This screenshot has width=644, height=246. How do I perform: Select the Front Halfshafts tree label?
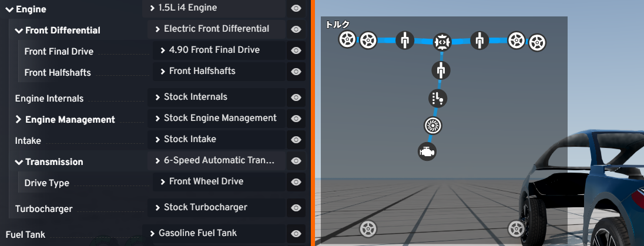click(x=58, y=73)
